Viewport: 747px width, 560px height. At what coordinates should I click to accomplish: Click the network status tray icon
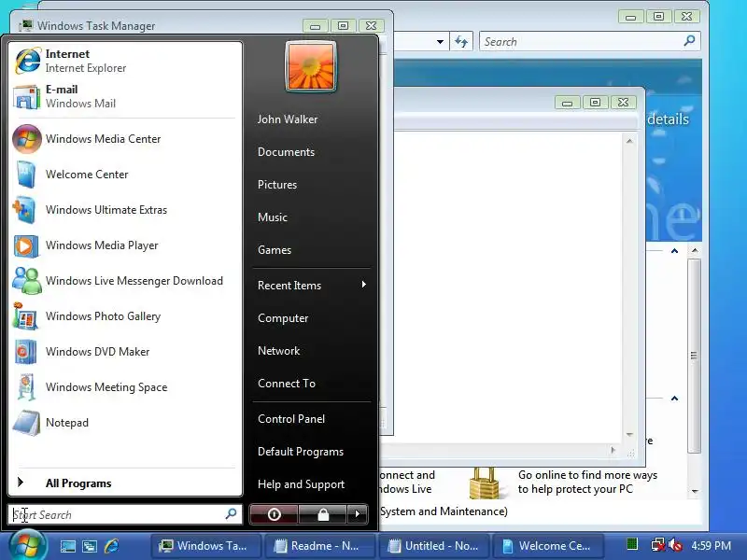pyautogui.click(x=657, y=545)
